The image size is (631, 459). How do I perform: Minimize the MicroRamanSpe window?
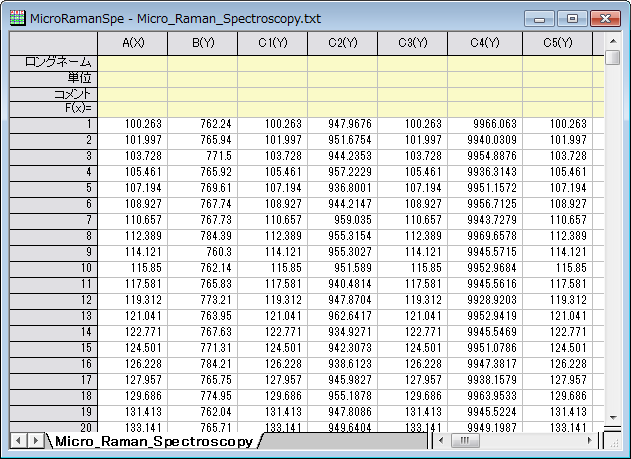tap(540, 19)
